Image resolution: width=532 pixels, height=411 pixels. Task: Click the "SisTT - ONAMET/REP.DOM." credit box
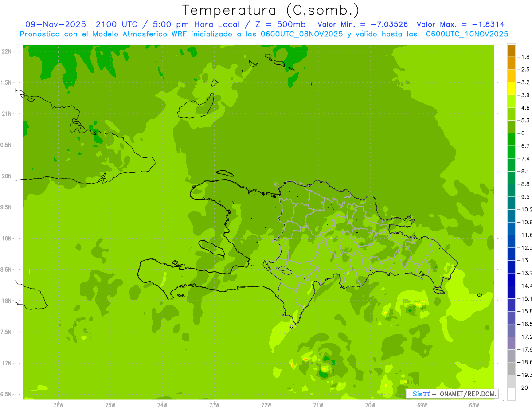pyautogui.click(x=452, y=394)
